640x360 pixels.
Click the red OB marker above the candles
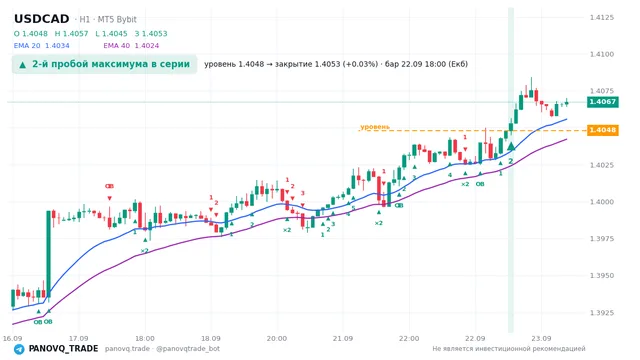pyautogui.click(x=109, y=186)
